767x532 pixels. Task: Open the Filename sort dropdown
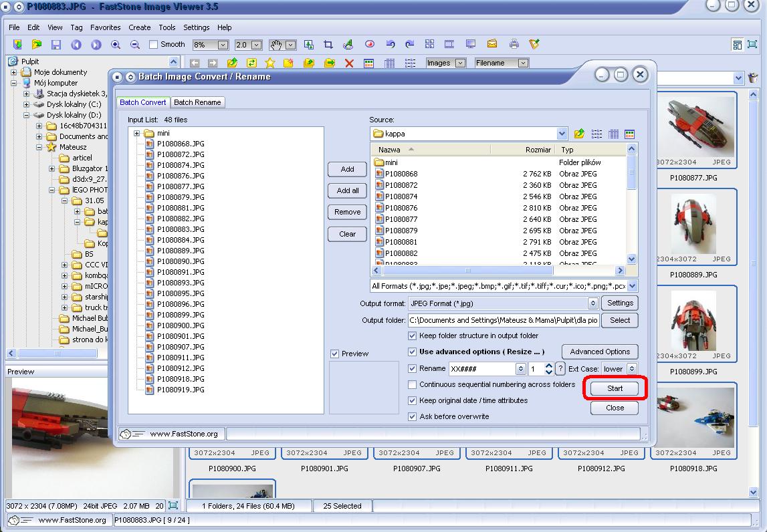(x=523, y=63)
